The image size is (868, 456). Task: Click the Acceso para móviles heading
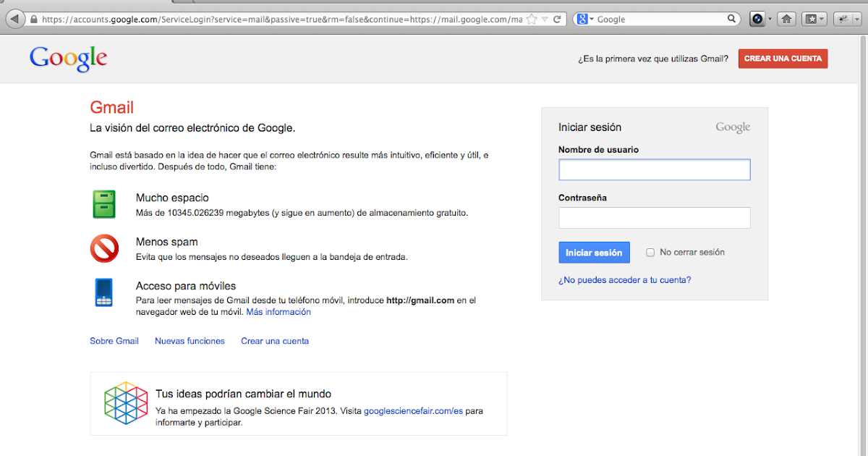tap(186, 286)
